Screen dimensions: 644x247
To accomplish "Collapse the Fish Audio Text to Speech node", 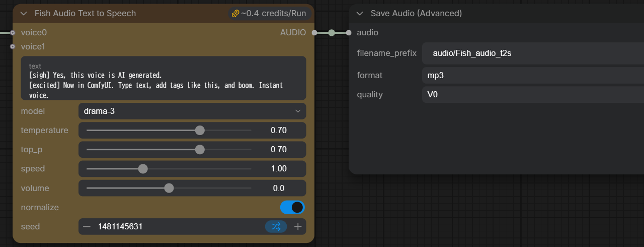I will tap(24, 14).
